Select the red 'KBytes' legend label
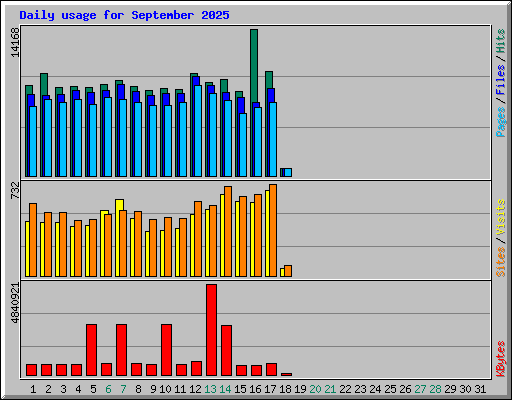This screenshot has height=400, width=512. point(501,359)
